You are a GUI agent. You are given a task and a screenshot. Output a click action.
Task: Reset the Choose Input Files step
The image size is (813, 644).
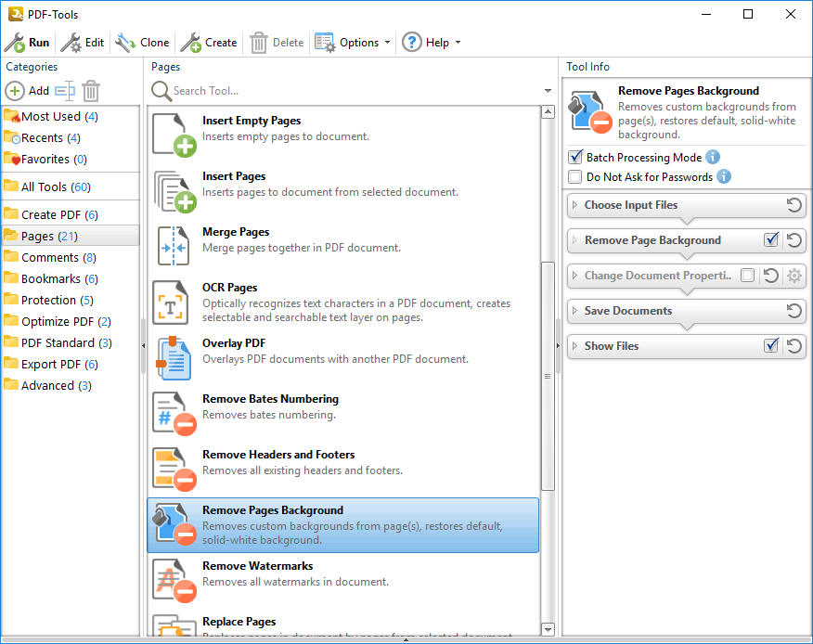(x=794, y=205)
